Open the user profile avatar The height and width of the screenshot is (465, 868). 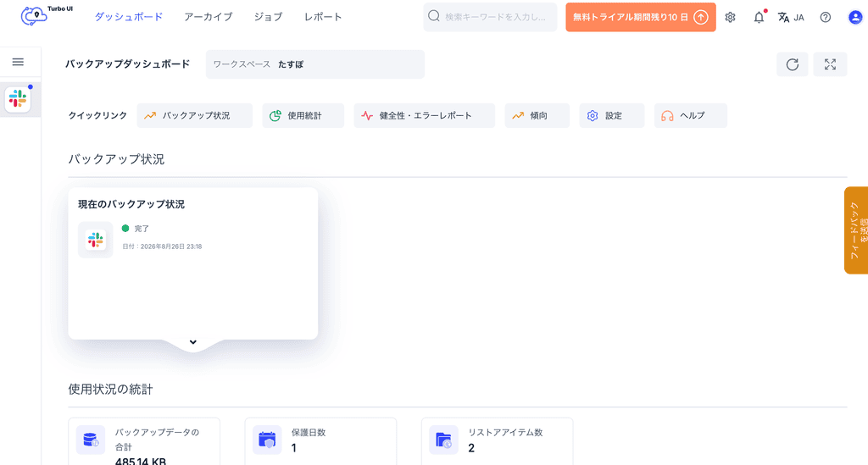tap(855, 17)
